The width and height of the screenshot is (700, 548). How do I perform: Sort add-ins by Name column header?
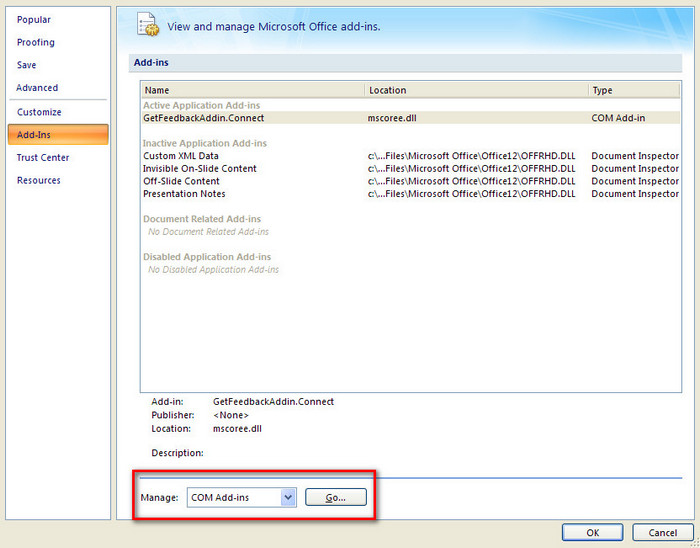252,90
